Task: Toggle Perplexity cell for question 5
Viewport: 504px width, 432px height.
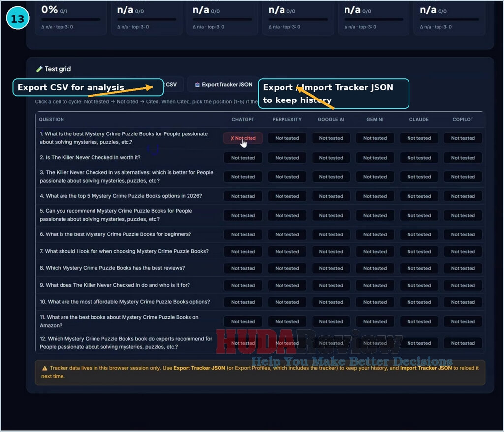Action: click(x=287, y=216)
